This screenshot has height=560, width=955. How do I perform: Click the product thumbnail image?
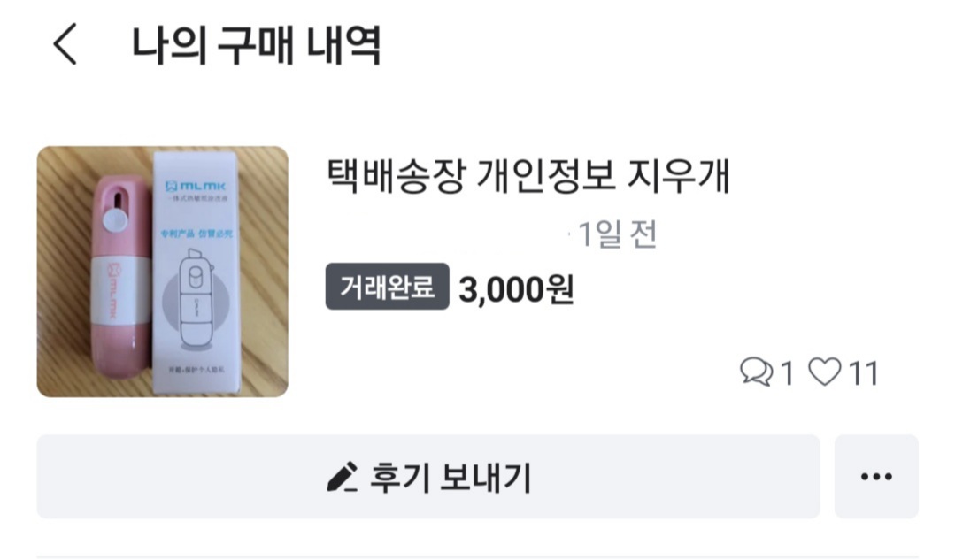(x=163, y=272)
